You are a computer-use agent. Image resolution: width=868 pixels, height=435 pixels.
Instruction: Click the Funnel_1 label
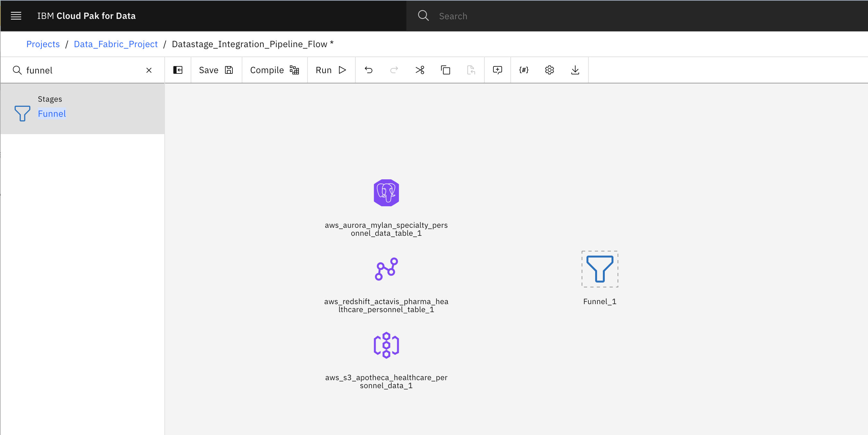(x=600, y=301)
